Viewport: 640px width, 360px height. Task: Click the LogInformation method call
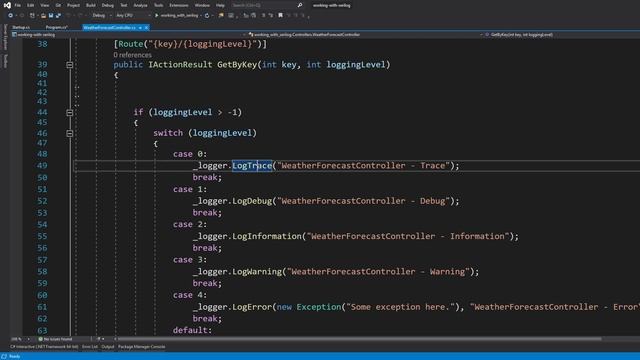[267, 236]
